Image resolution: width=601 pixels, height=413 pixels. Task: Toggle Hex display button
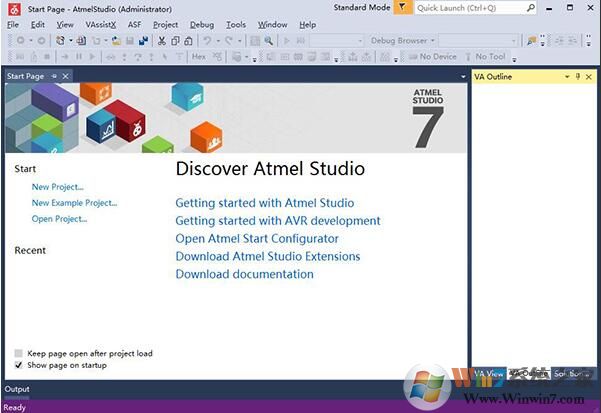(199, 57)
